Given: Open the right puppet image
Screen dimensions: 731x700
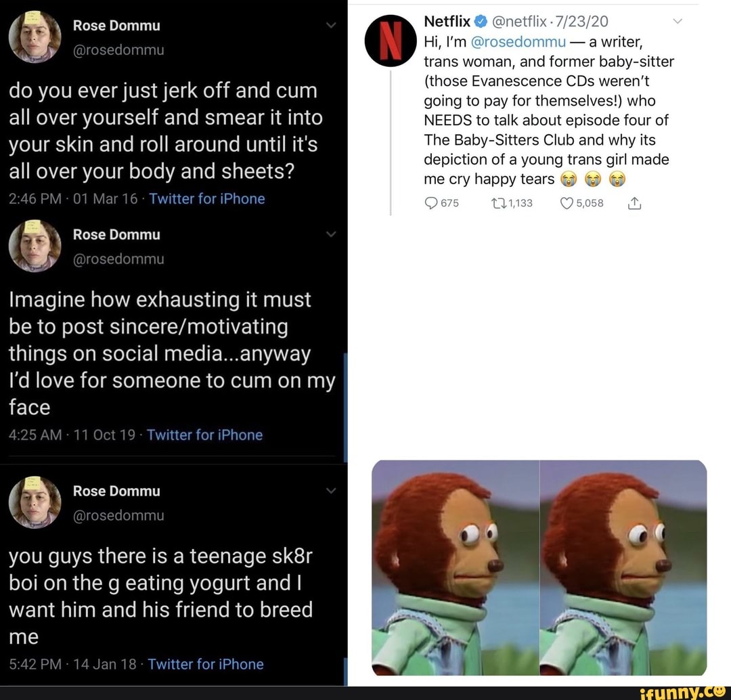Looking at the screenshot, I should coord(623,568).
